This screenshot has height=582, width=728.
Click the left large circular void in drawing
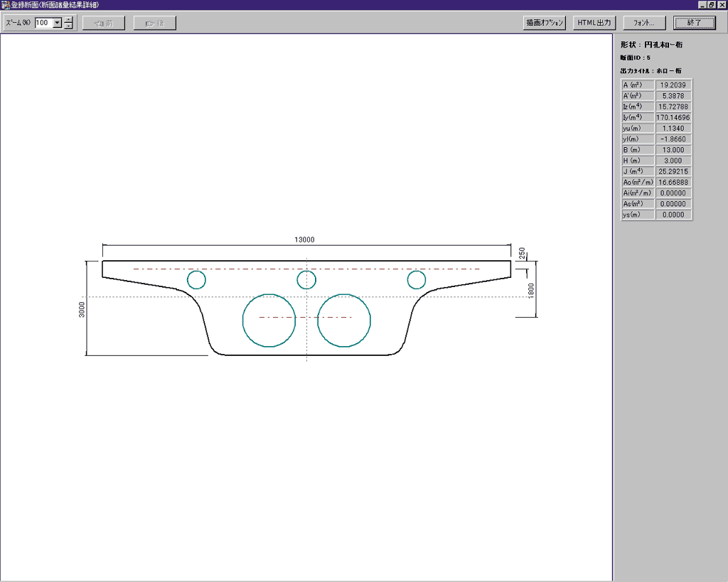click(269, 320)
